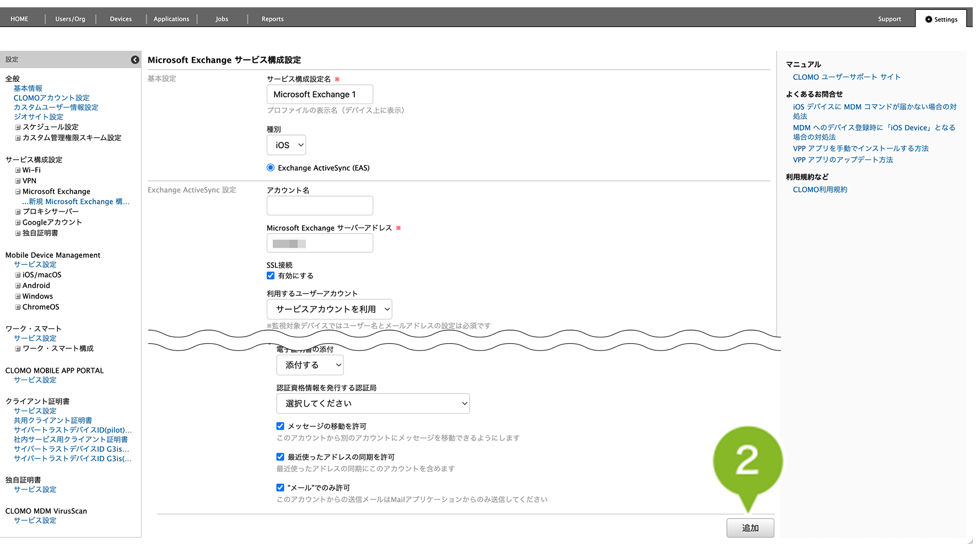Open カスタムユーザー情報設定 link
This screenshot has height=551, width=980.
tap(56, 107)
